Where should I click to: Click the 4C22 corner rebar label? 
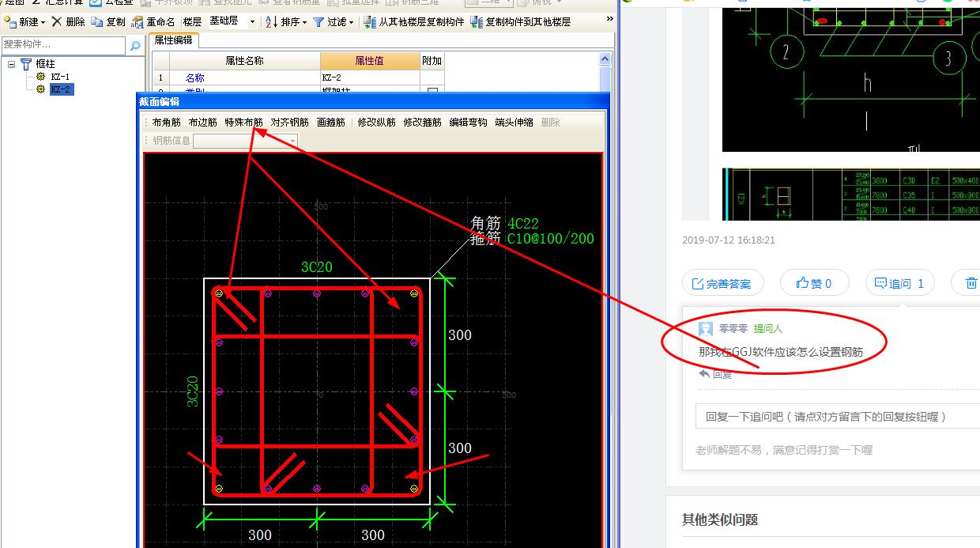point(523,225)
